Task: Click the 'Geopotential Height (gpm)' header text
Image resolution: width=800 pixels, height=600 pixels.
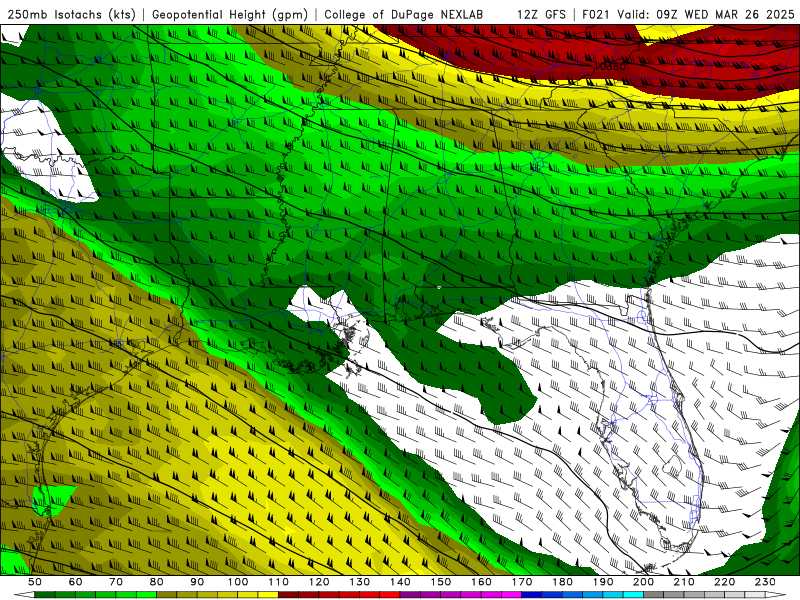Action: pos(230,14)
